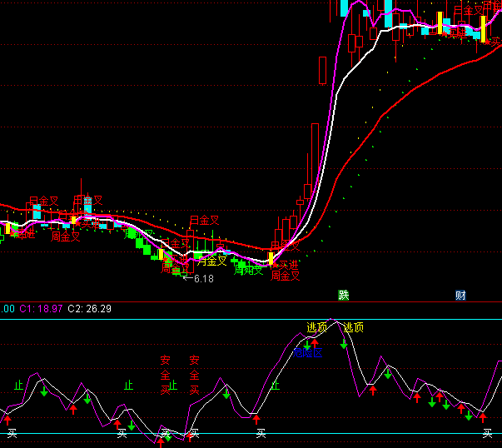Screen dimensions: 502x448
Task: Click the leftmost 止 stop marker
Action: click(18, 386)
